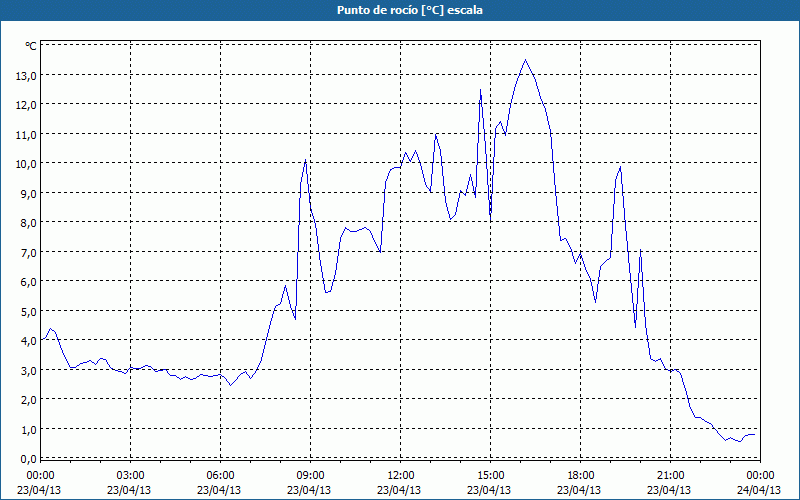Click the 09:00 time label

[x=310, y=476]
